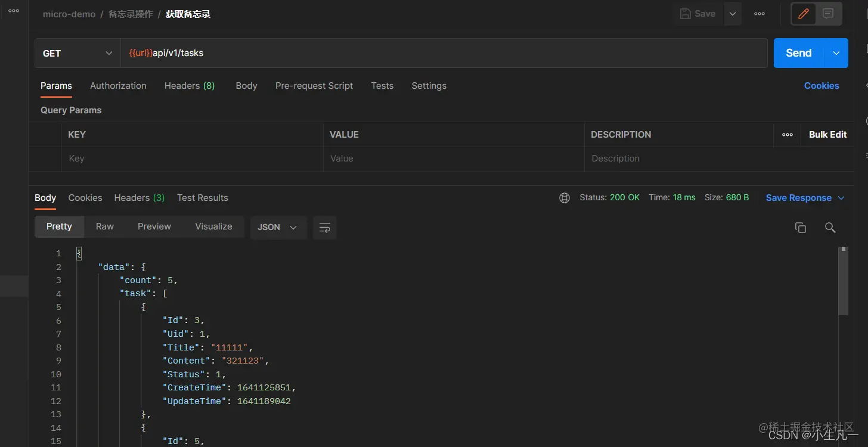Click the network globe icon
The height and width of the screenshot is (447, 868).
pos(565,198)
